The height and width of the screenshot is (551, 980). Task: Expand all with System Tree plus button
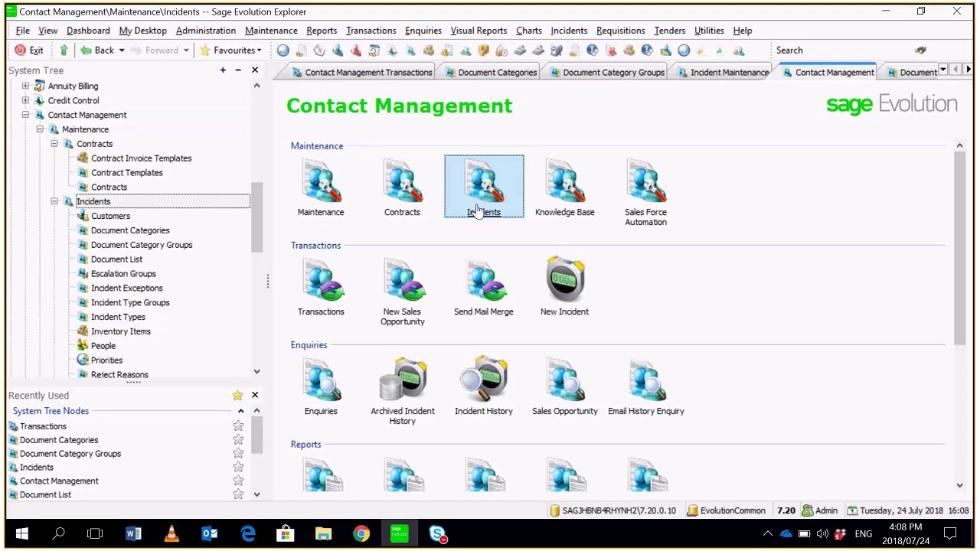(x=223, y=70)
